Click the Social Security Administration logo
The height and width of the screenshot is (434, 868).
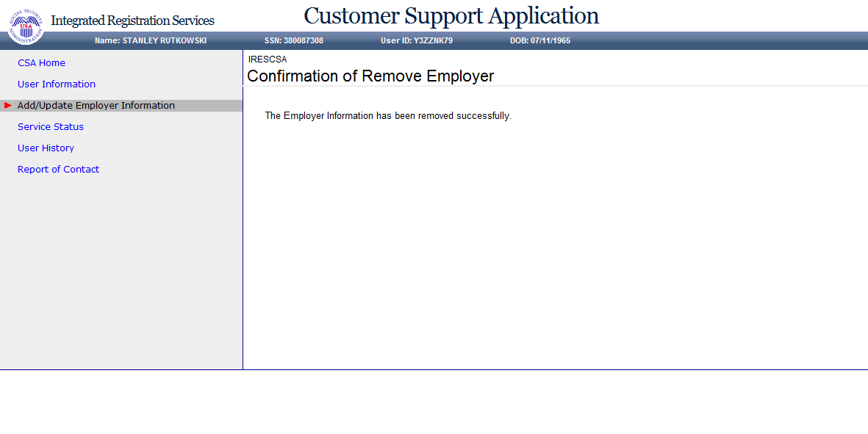coord(26,26)
